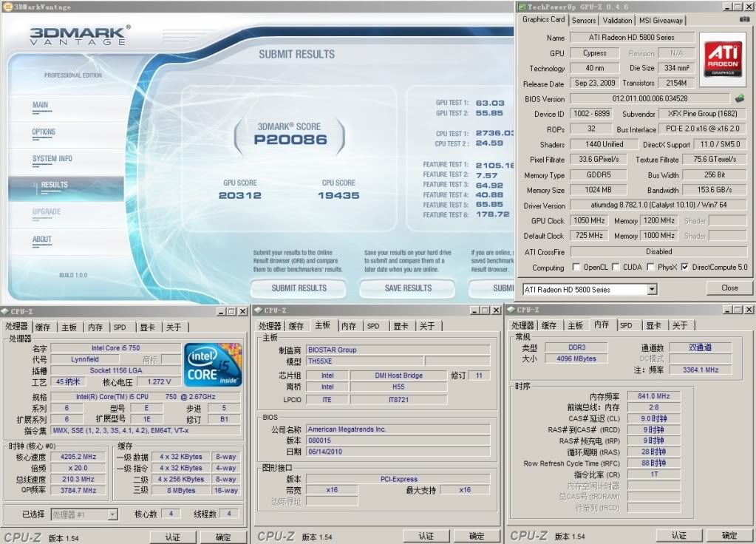Click the 内存频率 value 841.0 MHz

pos(654,396)
